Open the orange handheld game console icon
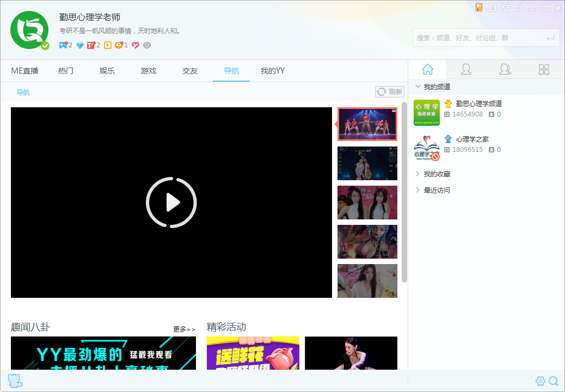The height and width of the screenshot is (392, 565). pyautogui.click(x=479, y=8)
